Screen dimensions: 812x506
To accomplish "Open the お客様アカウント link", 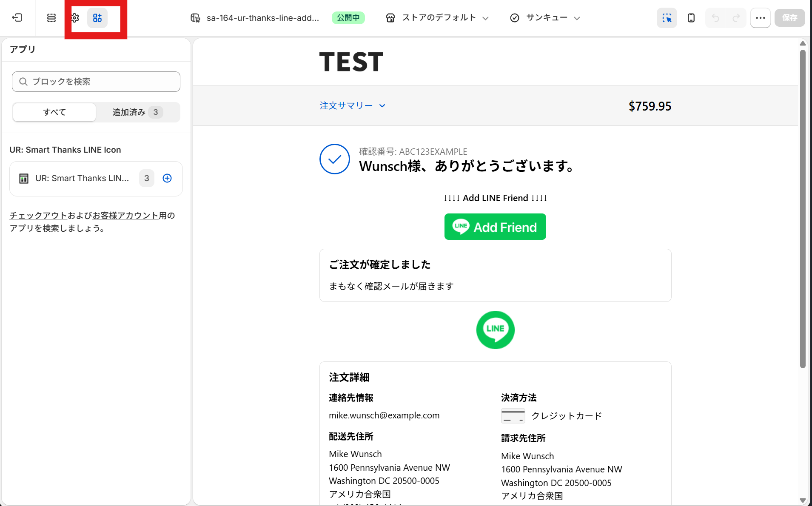I will click(125, 216).
